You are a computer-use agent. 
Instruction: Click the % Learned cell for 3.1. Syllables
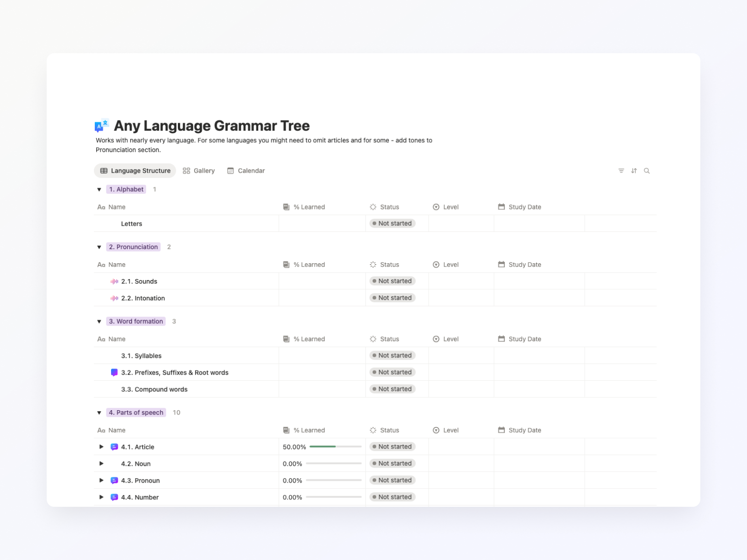tap(322, 356)
